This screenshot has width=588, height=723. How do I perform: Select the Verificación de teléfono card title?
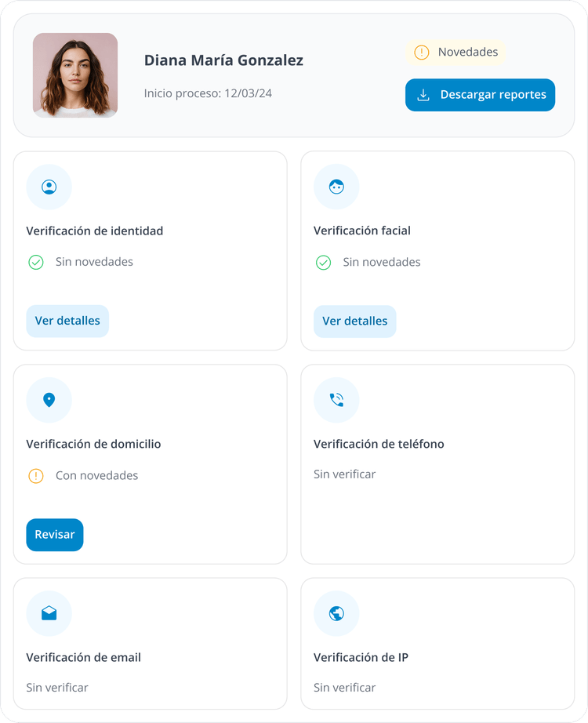click(x=379, y=444)
